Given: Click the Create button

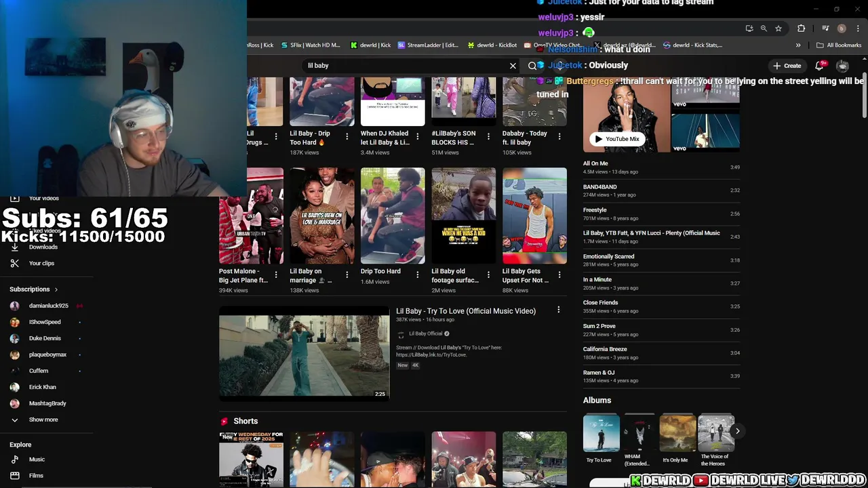Looking at the screenshot, I should click(787, 66).
